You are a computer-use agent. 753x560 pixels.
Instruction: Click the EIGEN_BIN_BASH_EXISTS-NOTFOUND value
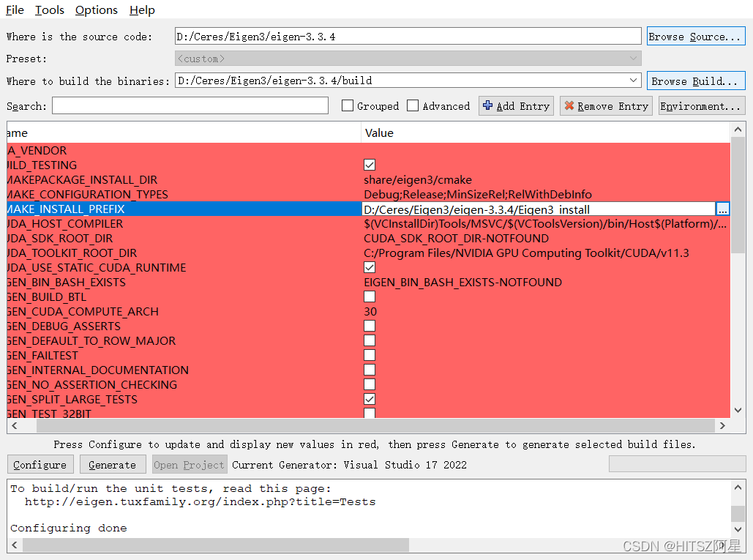coord(463,283)
